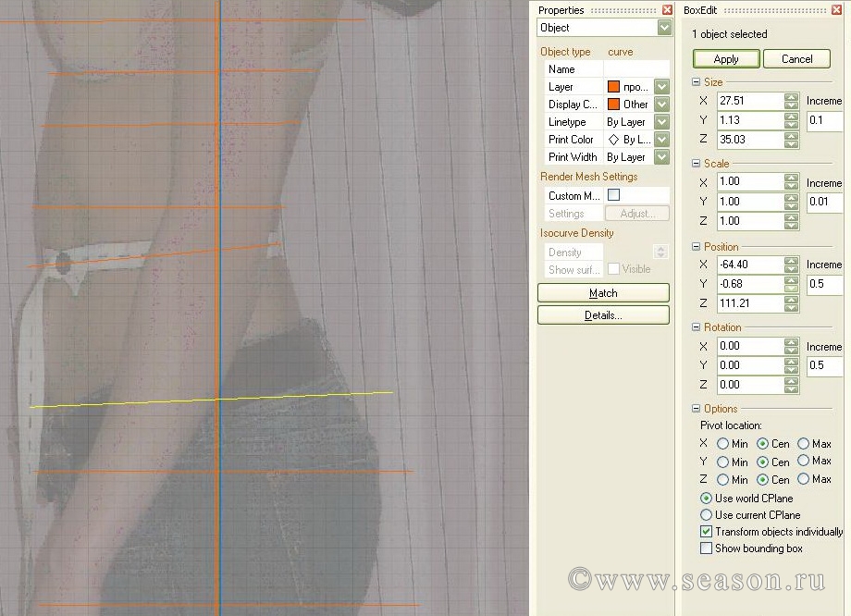Check Show bounding box option
Screen dimensions: 851x616
pos(707,548)
